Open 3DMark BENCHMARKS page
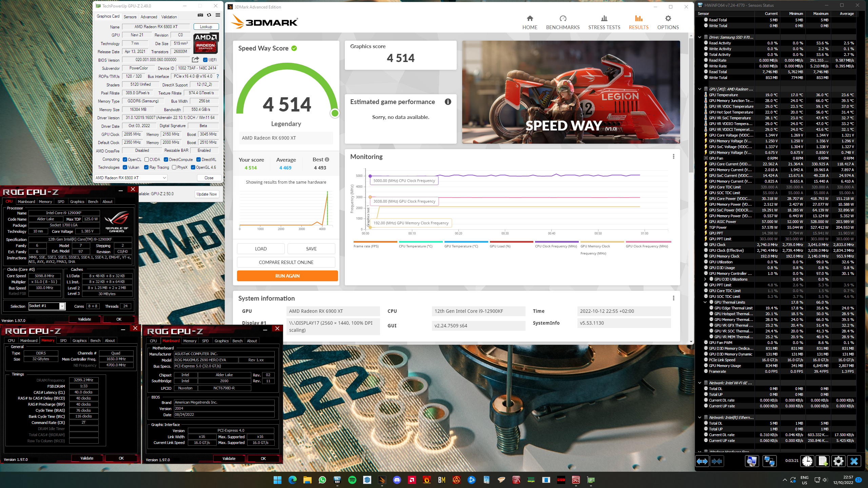 563,22
